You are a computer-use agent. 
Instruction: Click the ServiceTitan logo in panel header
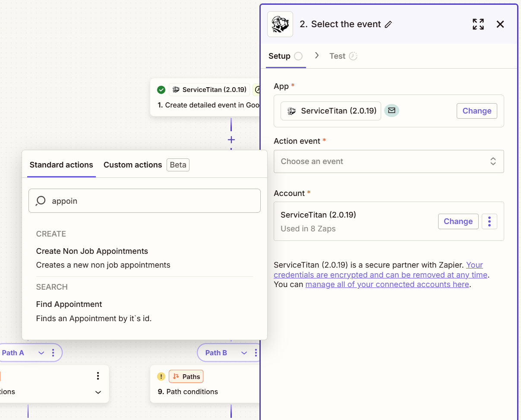tap(280, 24)
